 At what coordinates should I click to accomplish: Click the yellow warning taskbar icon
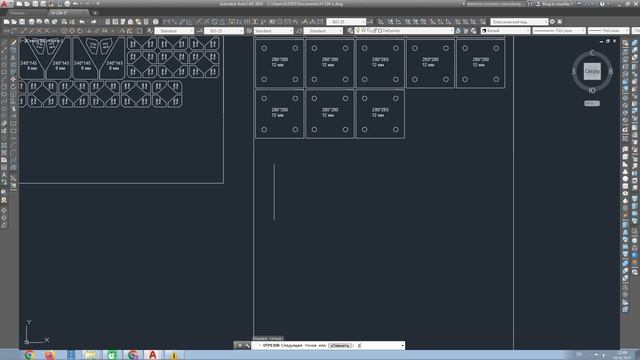(x=174, y=355)
